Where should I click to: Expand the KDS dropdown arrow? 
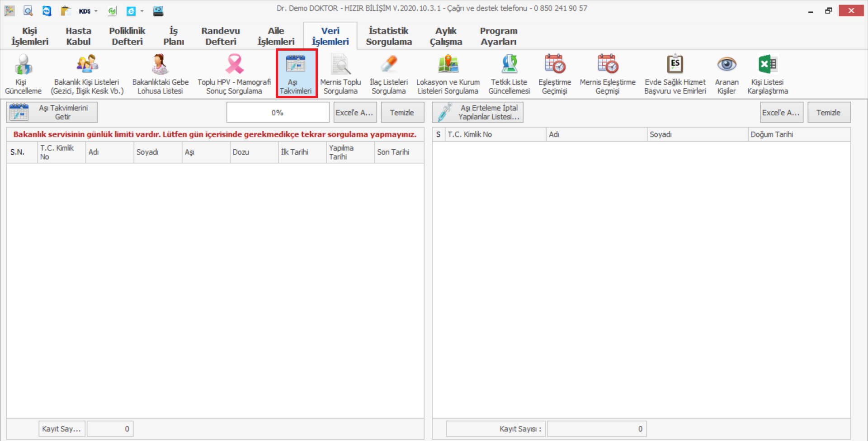click(96, 11)
